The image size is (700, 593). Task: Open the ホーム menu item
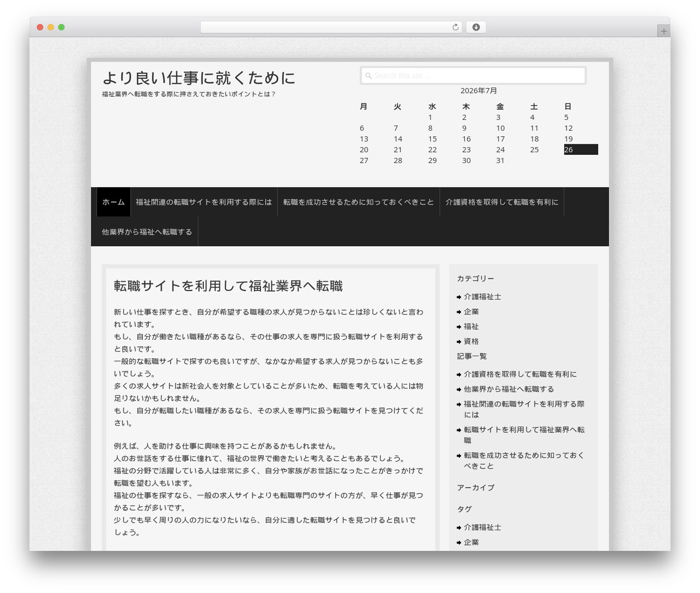[x=114, y=202]
